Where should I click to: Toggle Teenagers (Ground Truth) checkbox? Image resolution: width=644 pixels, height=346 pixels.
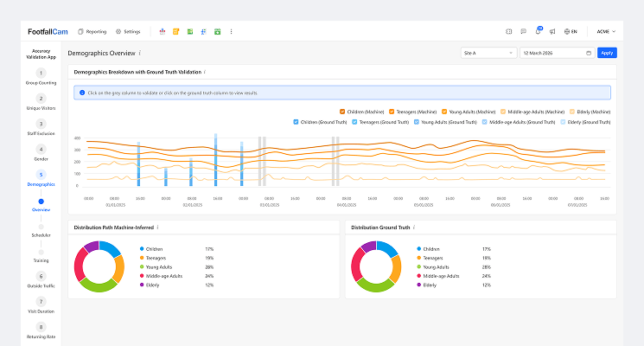point(354,122)
